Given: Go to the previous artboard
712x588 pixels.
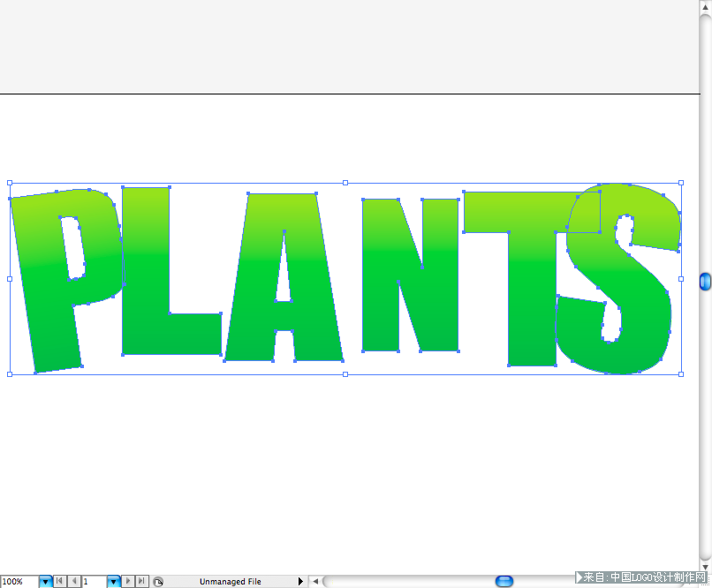Looking at the screenshot, I should 74,581.
